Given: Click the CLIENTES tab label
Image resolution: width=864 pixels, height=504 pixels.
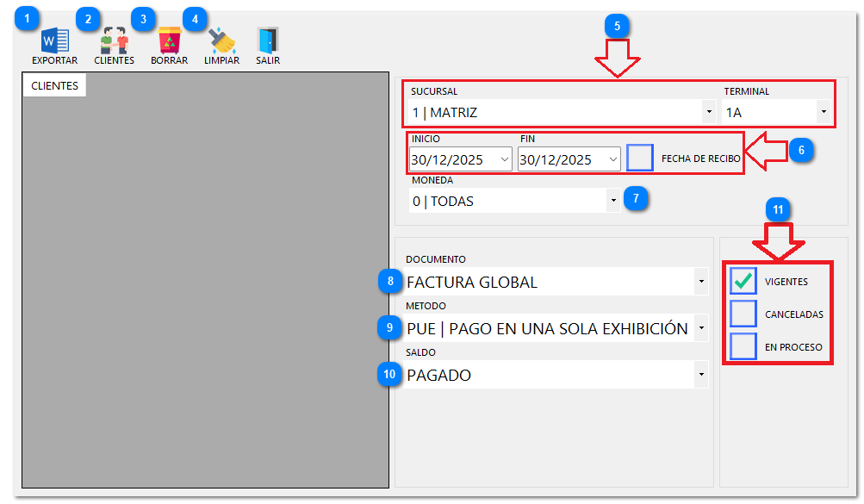Looking at the screenshot, I should (53, 85).
